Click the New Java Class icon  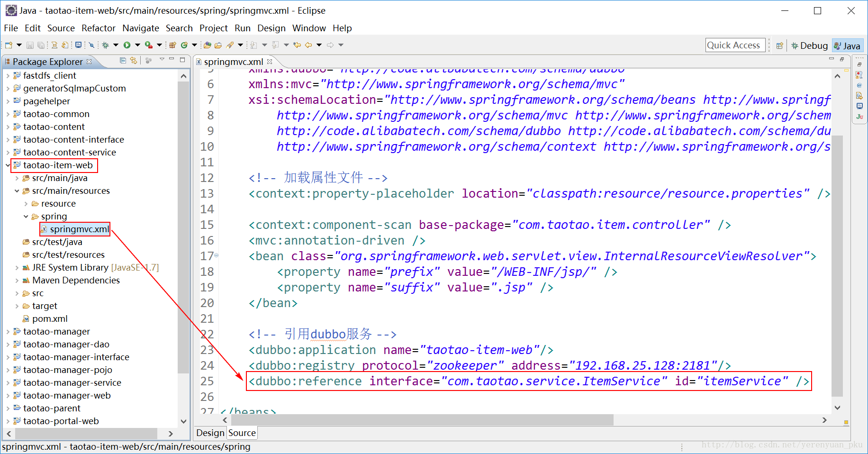(184, 45)
